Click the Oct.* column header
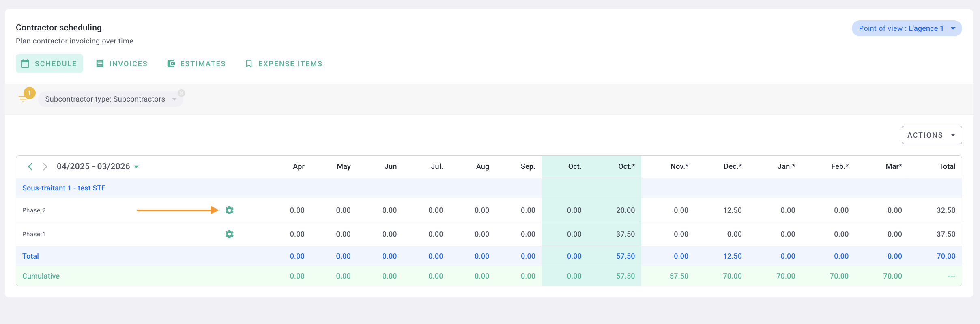 [626, 166]
